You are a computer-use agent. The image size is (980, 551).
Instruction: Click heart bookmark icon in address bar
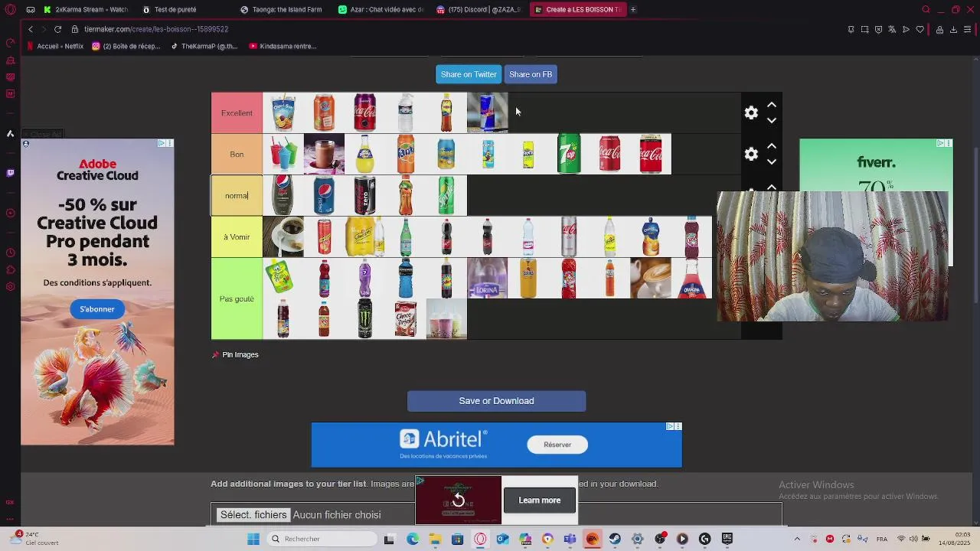[920, 29]
